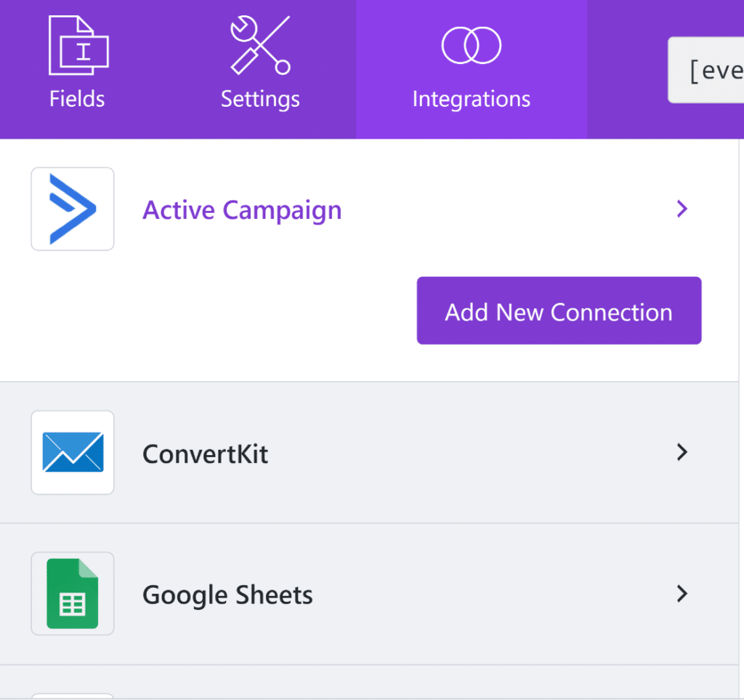Click the Fields panel icon
Screen dimensions: 744x700
77,45
